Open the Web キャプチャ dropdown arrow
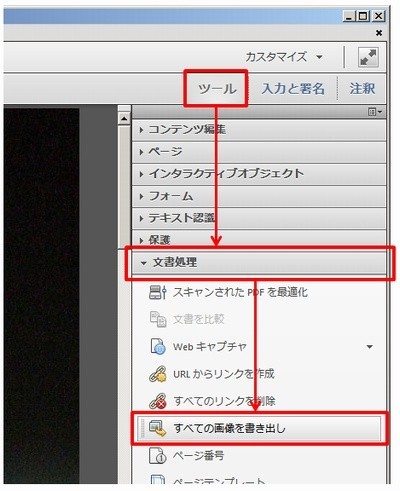The image size is (400, 491). coord(369,347)
